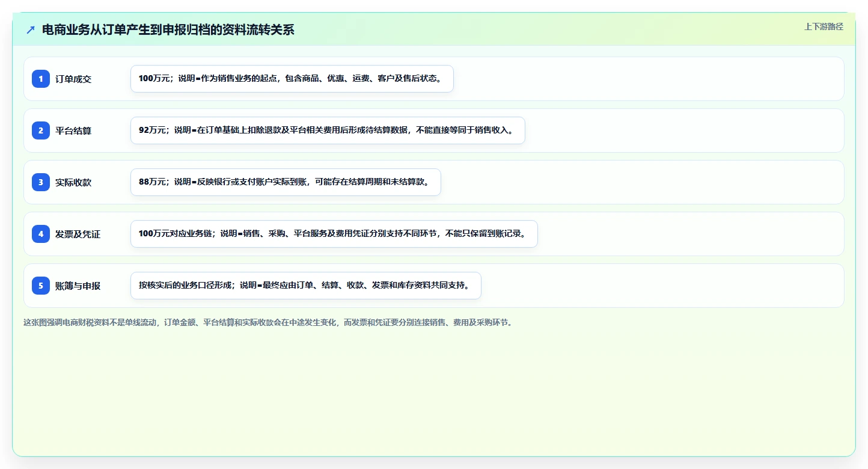Click the step 5 number badge
The height and width of the screenshot is (469, 868).
[41, 286]
